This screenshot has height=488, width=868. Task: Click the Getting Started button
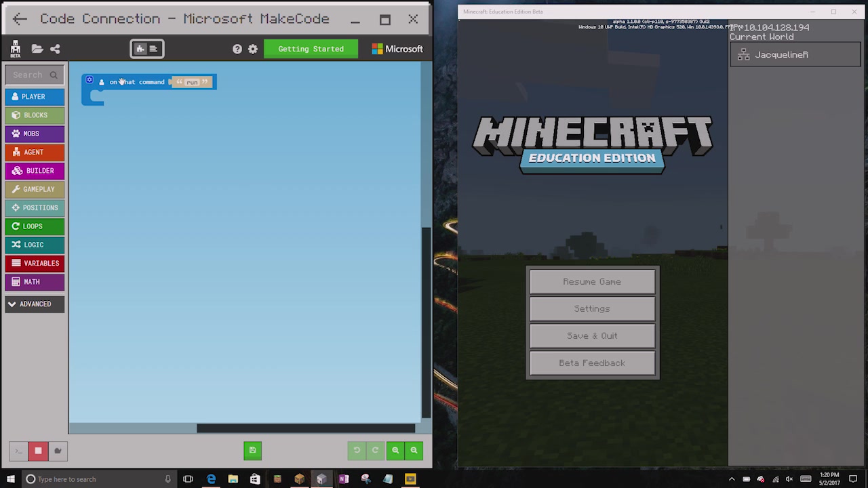pyautogui.click(x=311, y=49)
